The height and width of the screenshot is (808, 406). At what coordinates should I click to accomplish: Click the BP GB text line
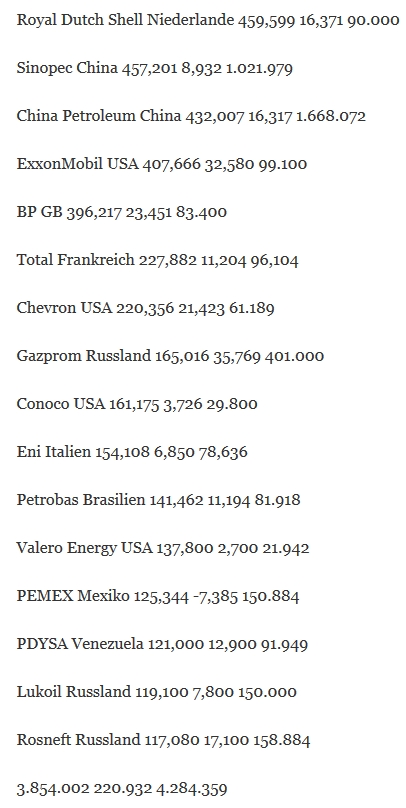point(122,212)
